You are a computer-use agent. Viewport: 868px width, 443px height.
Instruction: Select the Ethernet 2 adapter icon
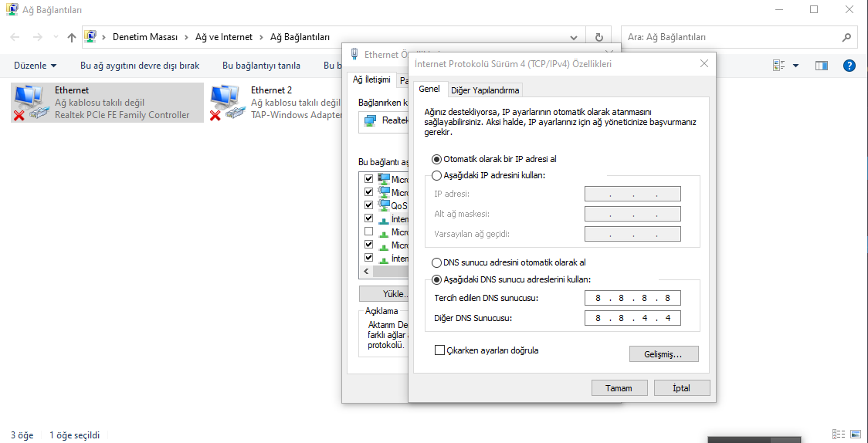[228, 103]
